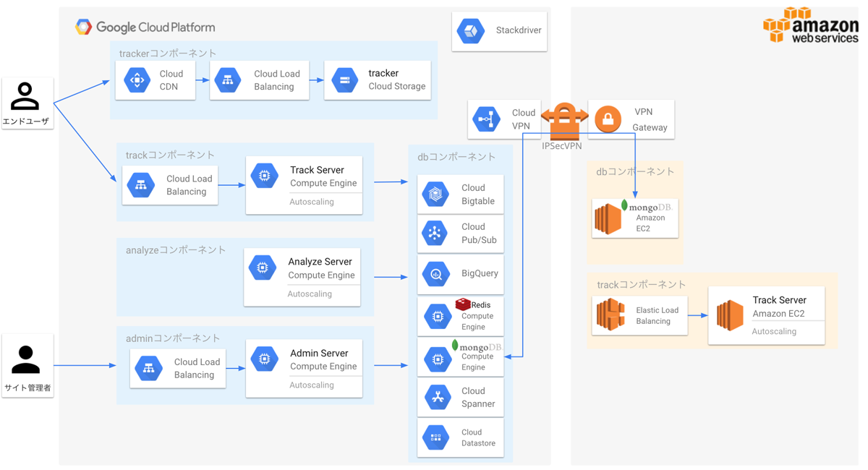Click the Cloud Pub/Sub icon
868x470 pixels.
click(435, 233)
